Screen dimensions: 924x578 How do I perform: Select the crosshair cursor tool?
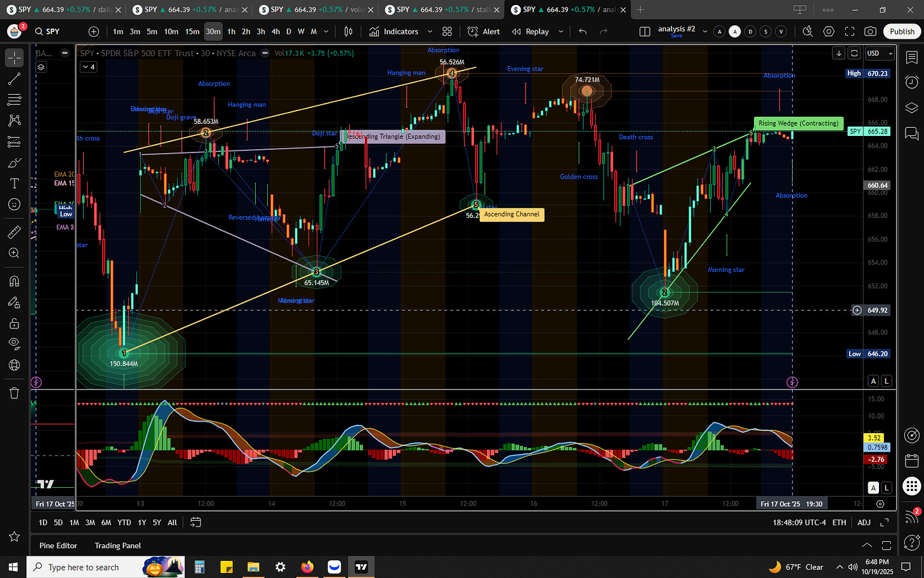coord(14,58)
